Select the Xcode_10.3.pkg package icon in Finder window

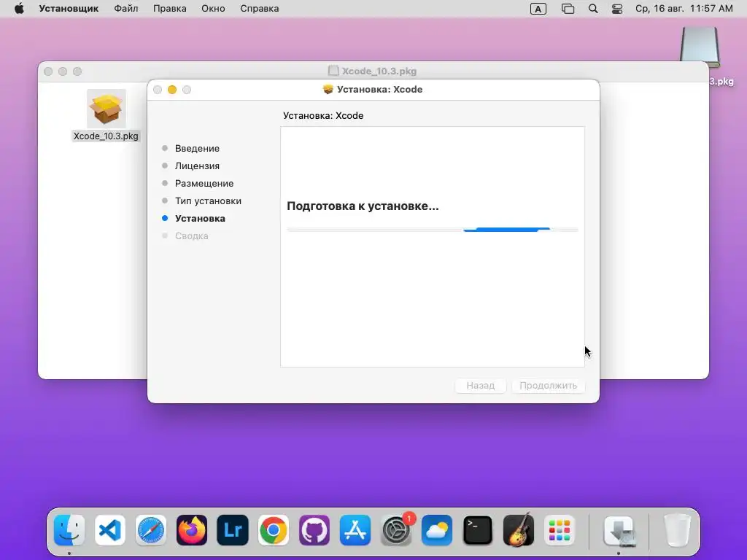(107, 109)
